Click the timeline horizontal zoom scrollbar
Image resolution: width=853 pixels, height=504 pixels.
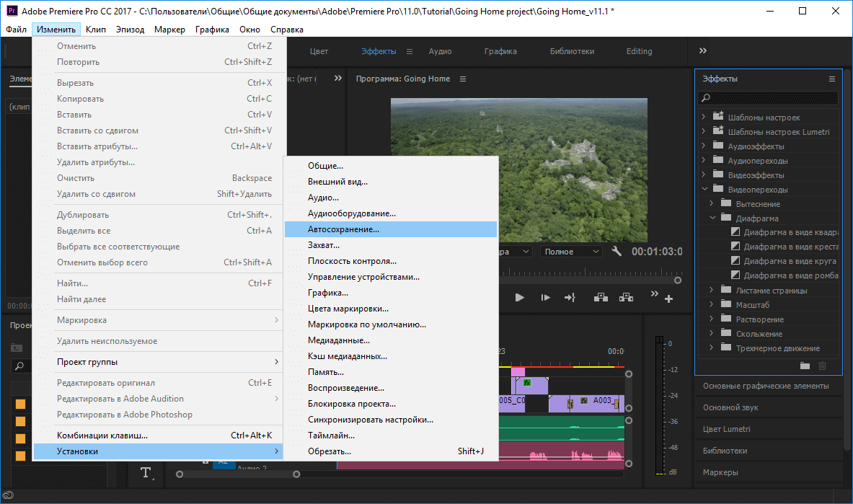pos(238,474)
